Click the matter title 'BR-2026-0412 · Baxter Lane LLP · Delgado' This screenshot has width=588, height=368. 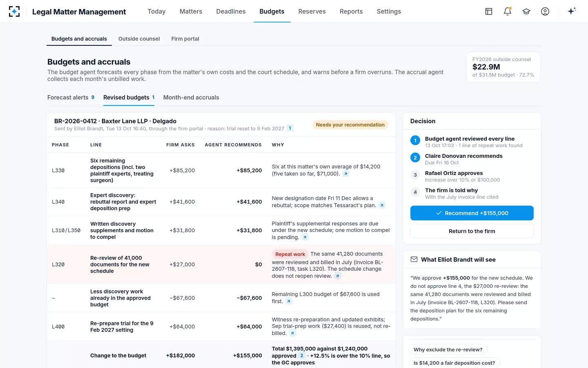pyautogui.click(x=115, y=121)
